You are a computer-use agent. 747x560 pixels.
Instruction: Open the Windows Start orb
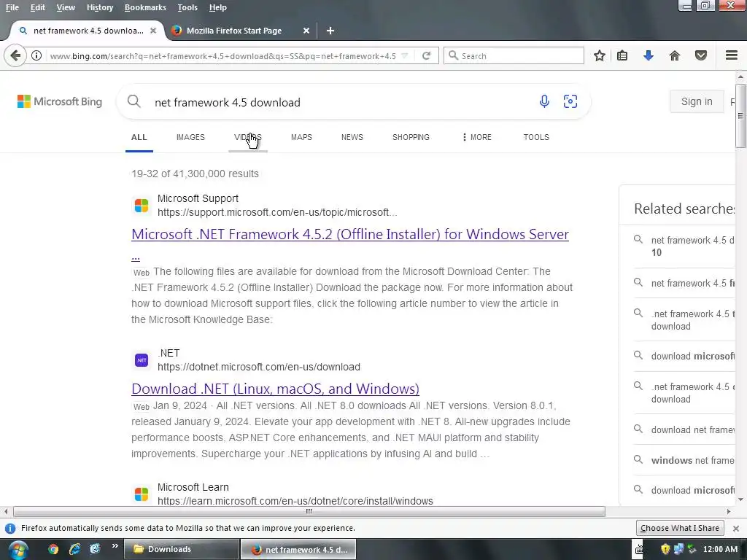coord(18,550)
